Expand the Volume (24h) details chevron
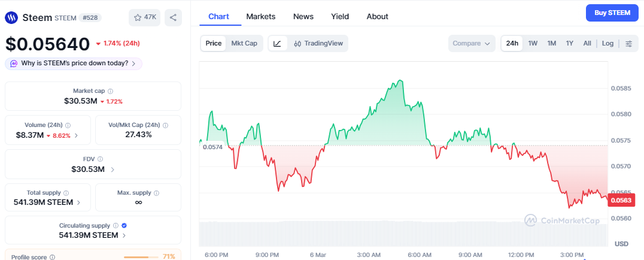The image size is (644, 260). (76, 135)
